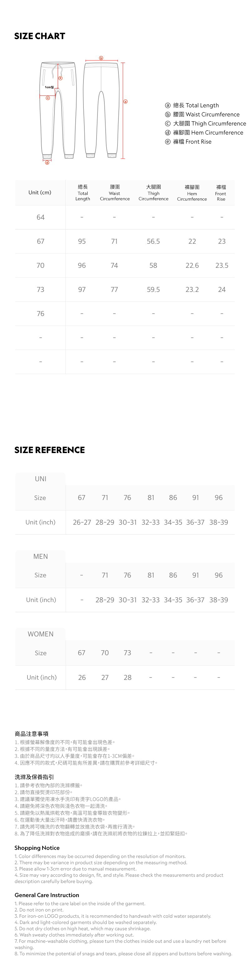
Task: Click the 56.5 thigh circumference value
Action: [x=153, y=242]
